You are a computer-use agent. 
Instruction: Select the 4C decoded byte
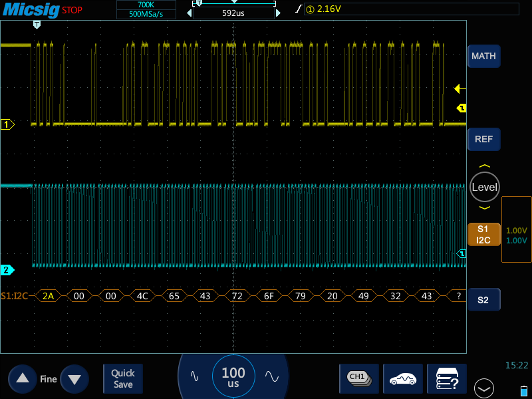(x=142, y=296)
